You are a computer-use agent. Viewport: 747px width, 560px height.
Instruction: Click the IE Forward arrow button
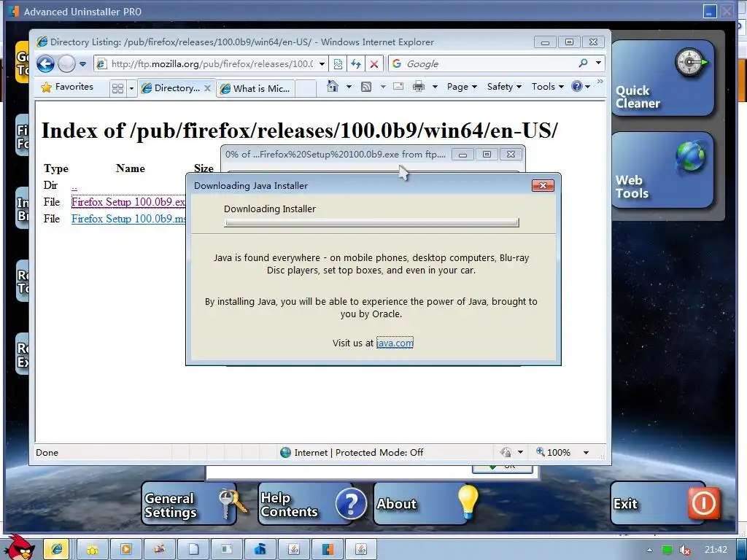coord(66,63)
